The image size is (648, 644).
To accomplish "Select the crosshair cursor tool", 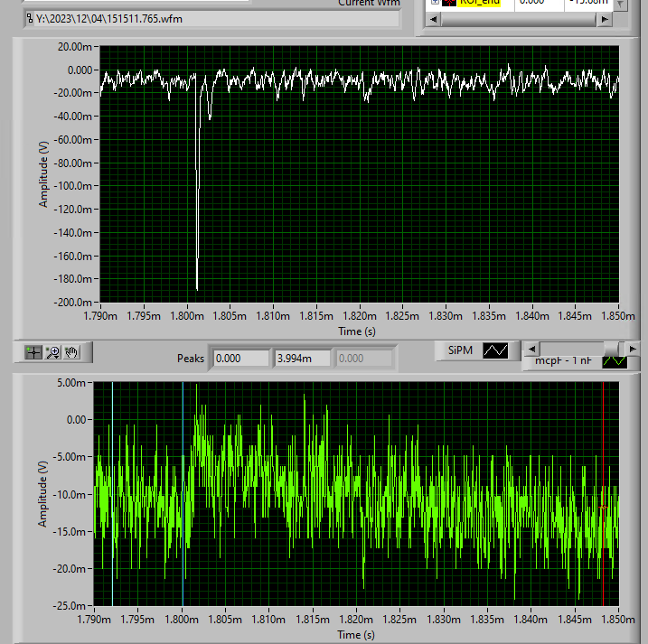I will (33, 352).
